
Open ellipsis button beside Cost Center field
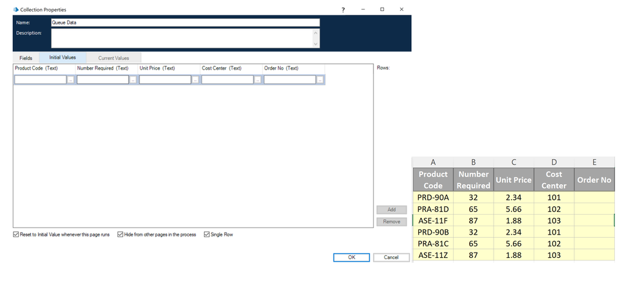click(258, 80)
